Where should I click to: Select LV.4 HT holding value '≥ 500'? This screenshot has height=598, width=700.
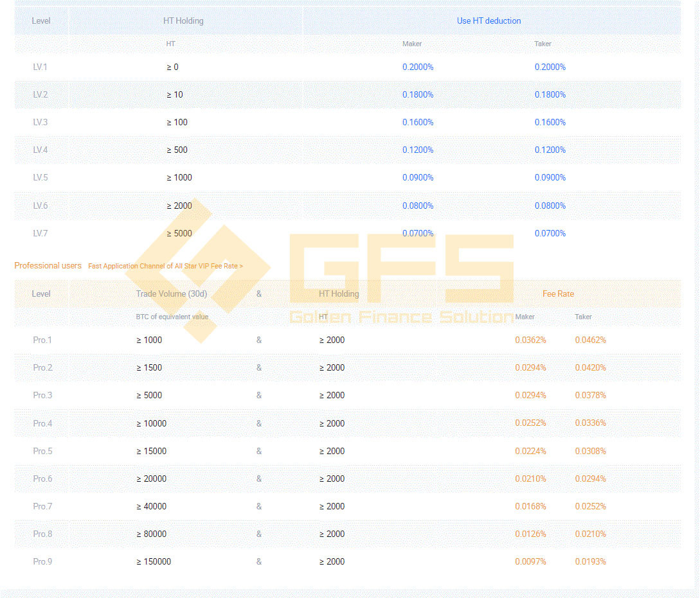click(x=177, y=150)
